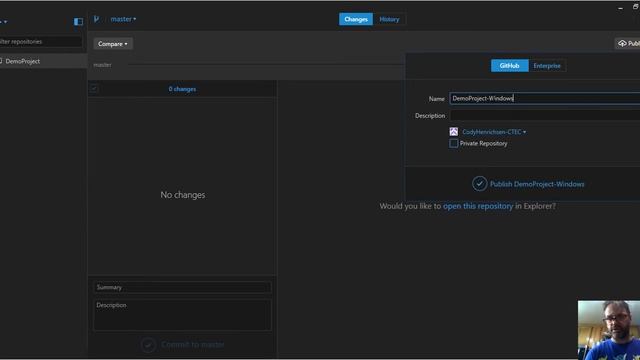Click the Commit to master button
The width and height of the screenshot is (640, 360).
182,344
